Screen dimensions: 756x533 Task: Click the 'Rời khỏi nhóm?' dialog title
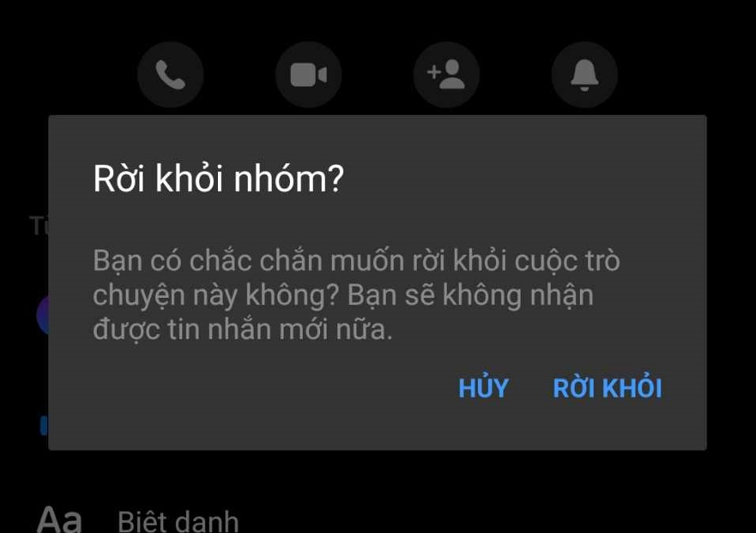219,179
